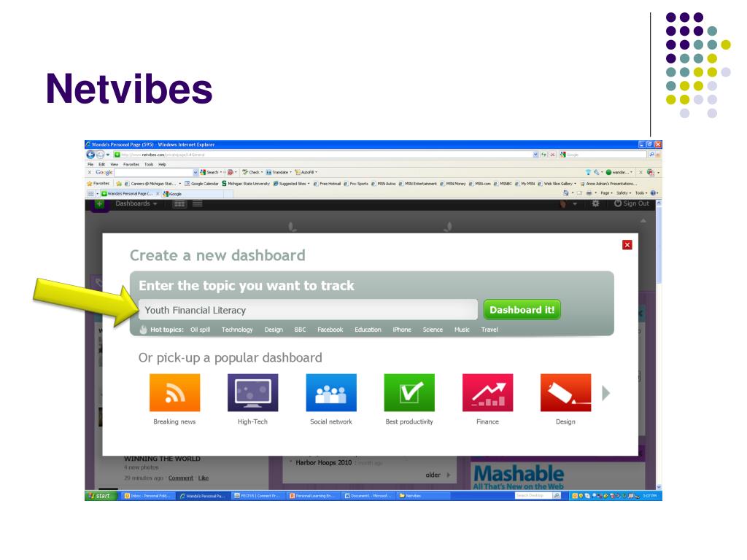
Task: Open the File menu
Action: tap(90, 164)
